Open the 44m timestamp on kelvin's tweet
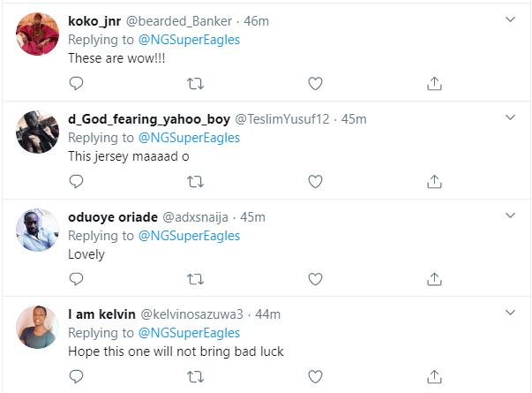 (267, 314)
